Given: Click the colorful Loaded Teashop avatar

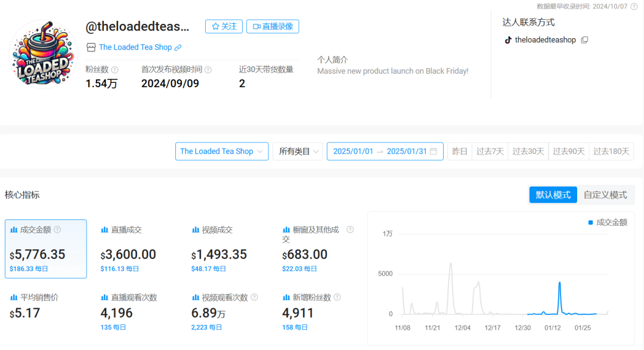Looking at the screenshot, I should (42, 54).
